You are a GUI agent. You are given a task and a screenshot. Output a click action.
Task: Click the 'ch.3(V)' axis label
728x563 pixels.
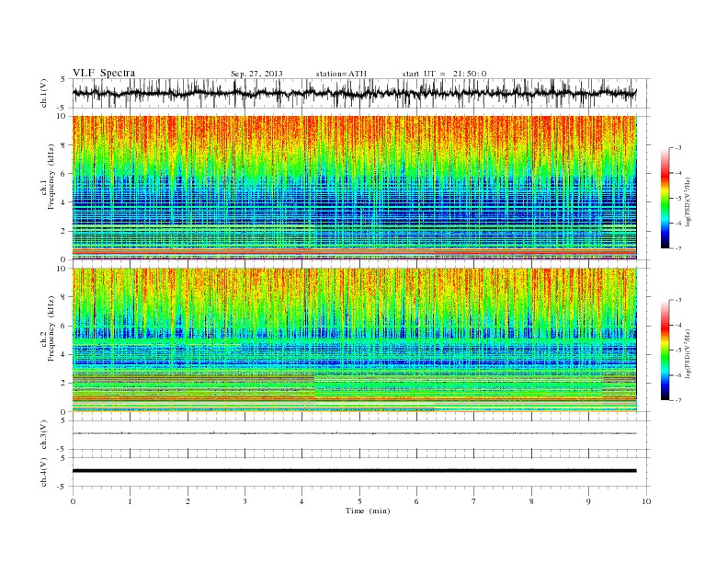[x=44, y=435]
